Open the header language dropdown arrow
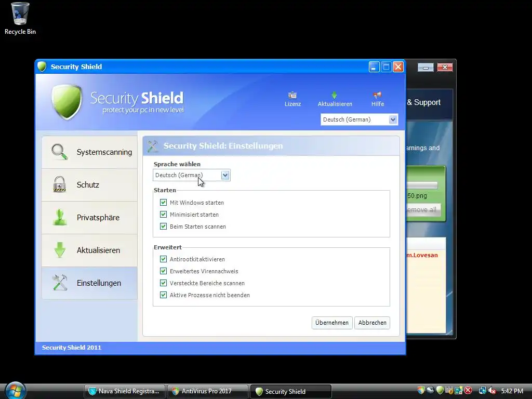 click(x=393, y=119)
